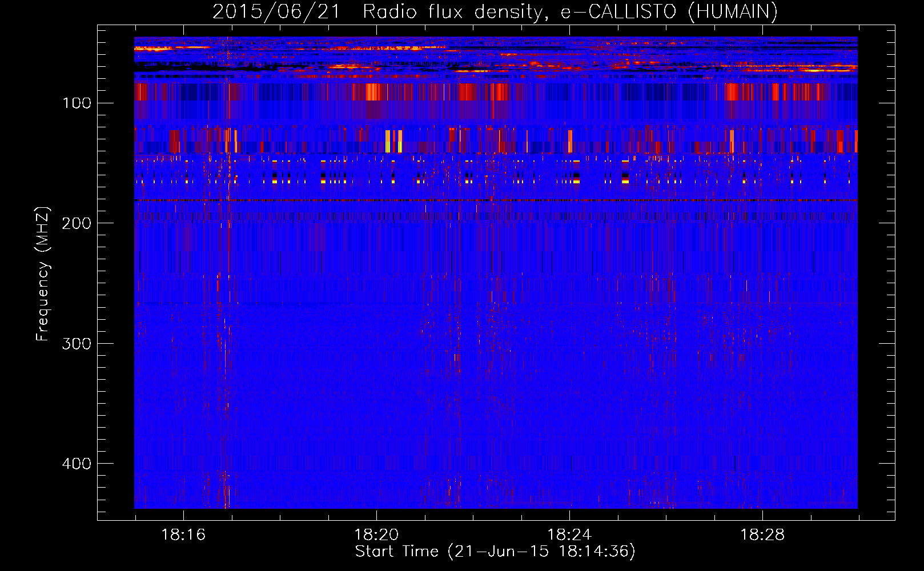Click the "Start Time (21-Jun-15 18:14:36)" axis label
Image resolution: width=924 pixels, height=571 pixels.
pos(495,551)
